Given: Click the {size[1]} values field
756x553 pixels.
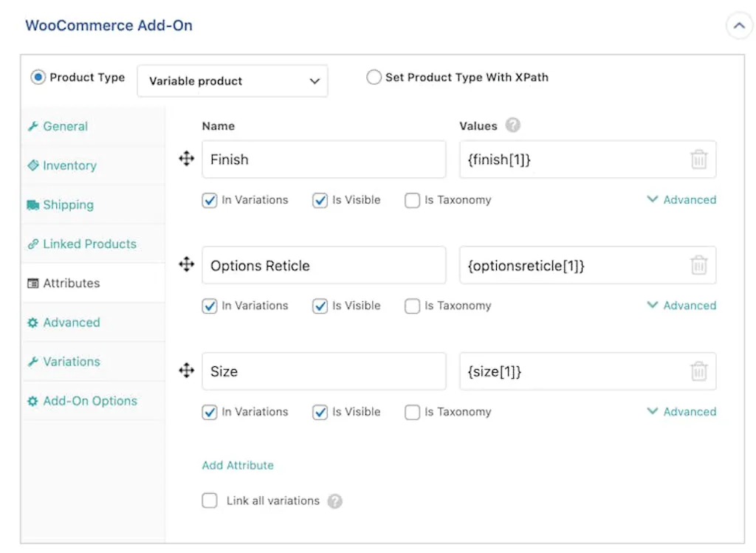Looking at the screenshot, I should (588, 371).
